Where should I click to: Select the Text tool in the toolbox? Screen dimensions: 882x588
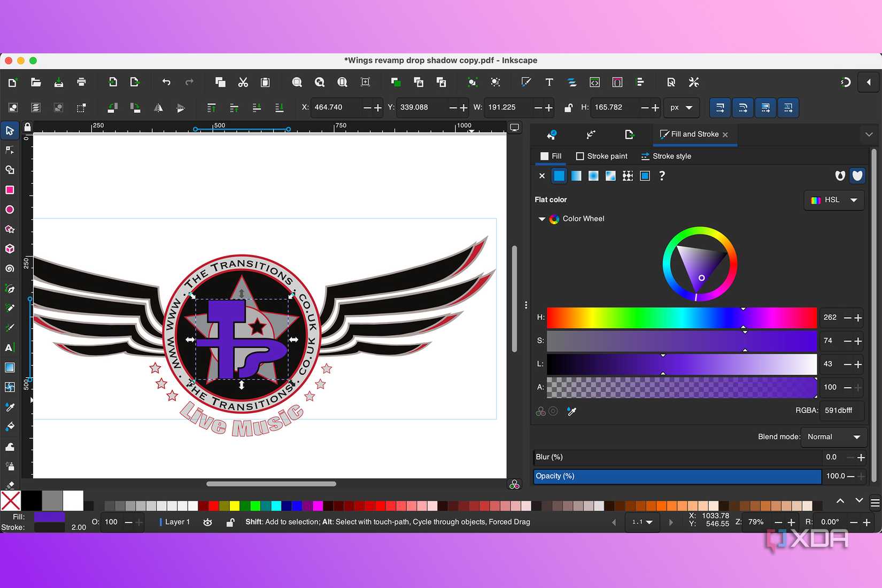10,347
